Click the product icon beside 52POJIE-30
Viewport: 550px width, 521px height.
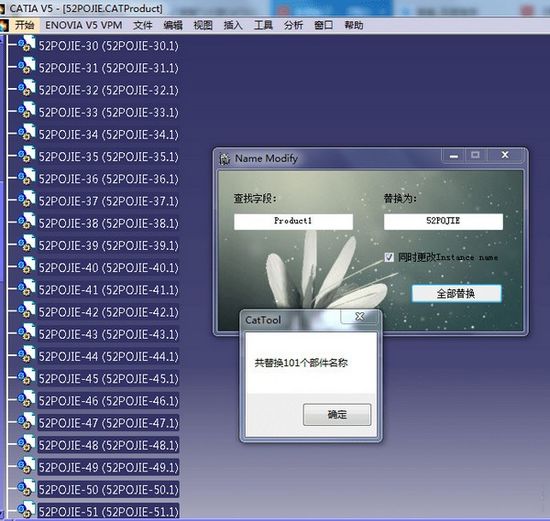point(27,44)
